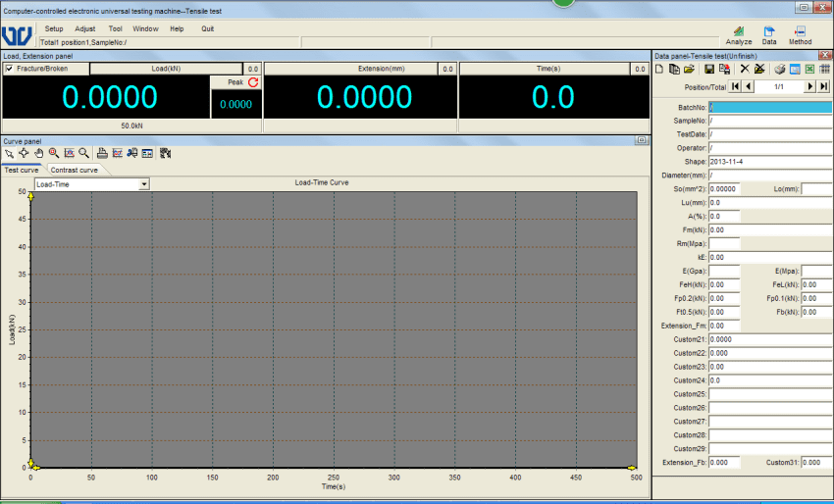The height and width of the screenshot is (504, 834).
Task: Open the Setup menu
Action: (54, 28)
